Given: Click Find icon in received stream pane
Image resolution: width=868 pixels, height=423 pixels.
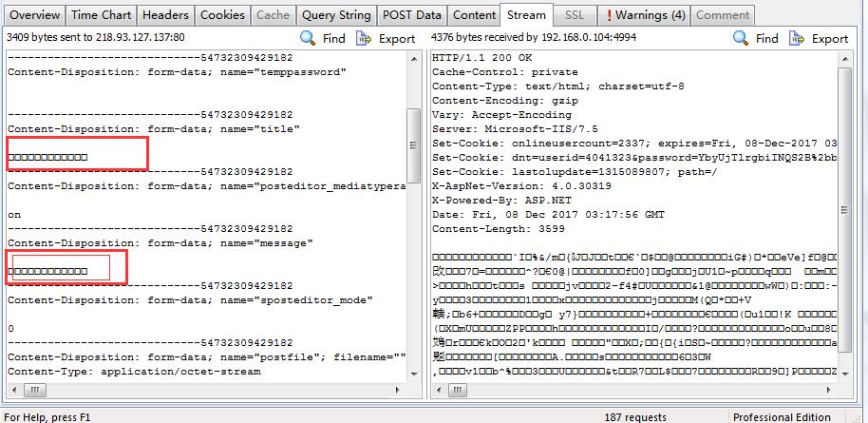Looking at the screenshot, I should [x=741, y=38].
